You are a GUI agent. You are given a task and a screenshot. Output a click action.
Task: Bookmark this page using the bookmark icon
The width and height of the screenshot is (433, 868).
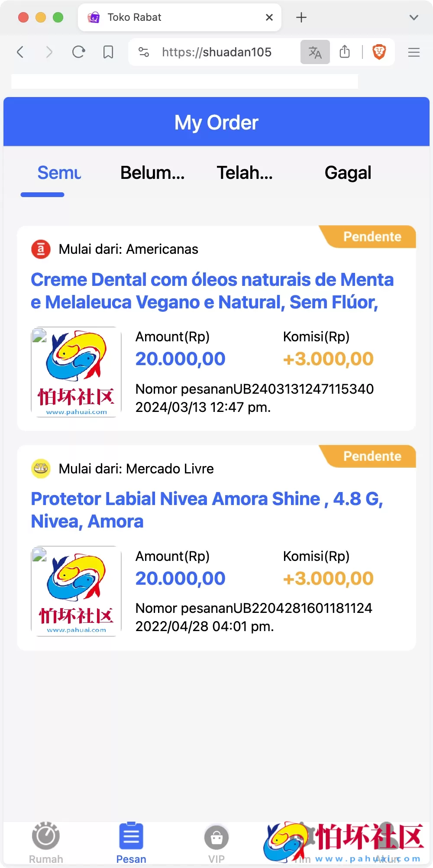108,52
